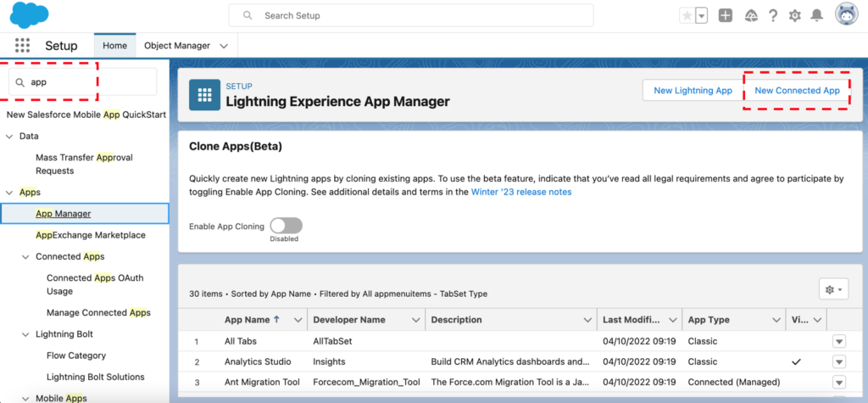Click the Insights developer name cell
Image resolution: width=868 pixels, height=403 pixels.
tap(329, 361)
